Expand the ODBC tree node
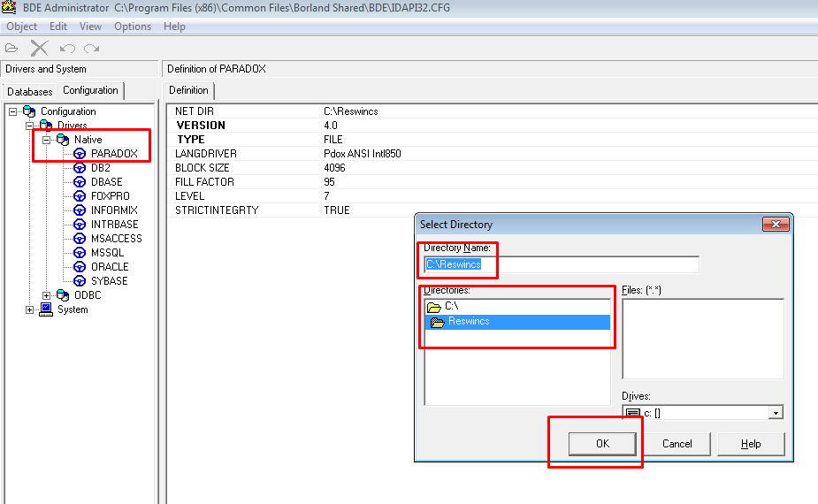This screenshot has height=504, width=818. (x=47, y=295)
